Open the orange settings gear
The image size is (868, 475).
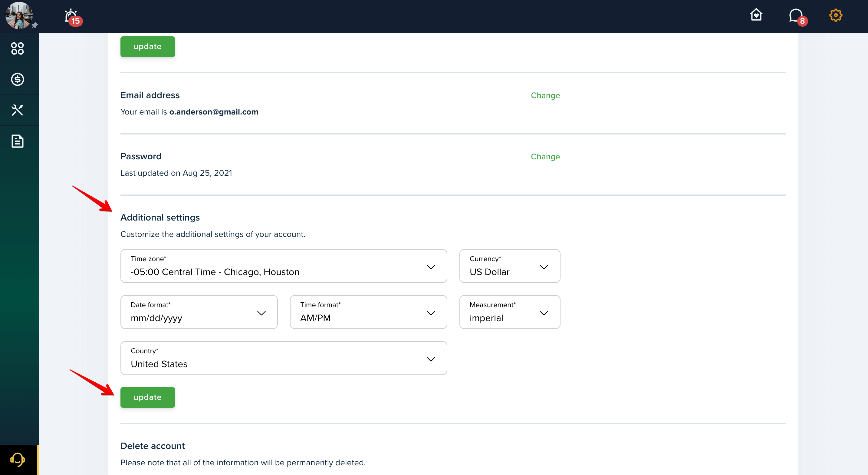point(835,15)
